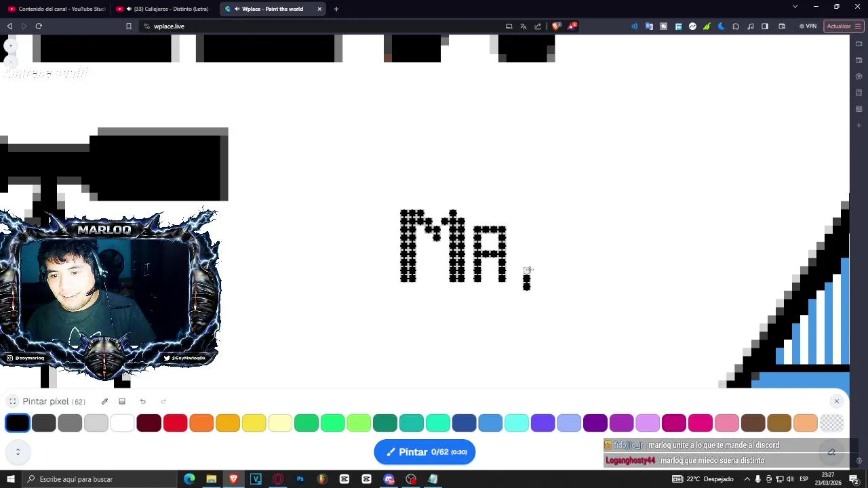The width and height of the screenshot is (868, 488).
Task: Pick the white color swatch
Action: click(123, 423)
